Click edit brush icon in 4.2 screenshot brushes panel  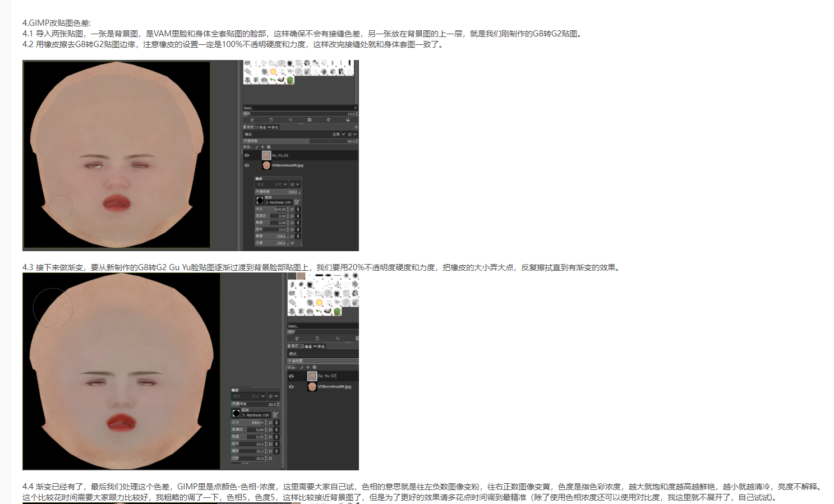click(x=252, y=120)
